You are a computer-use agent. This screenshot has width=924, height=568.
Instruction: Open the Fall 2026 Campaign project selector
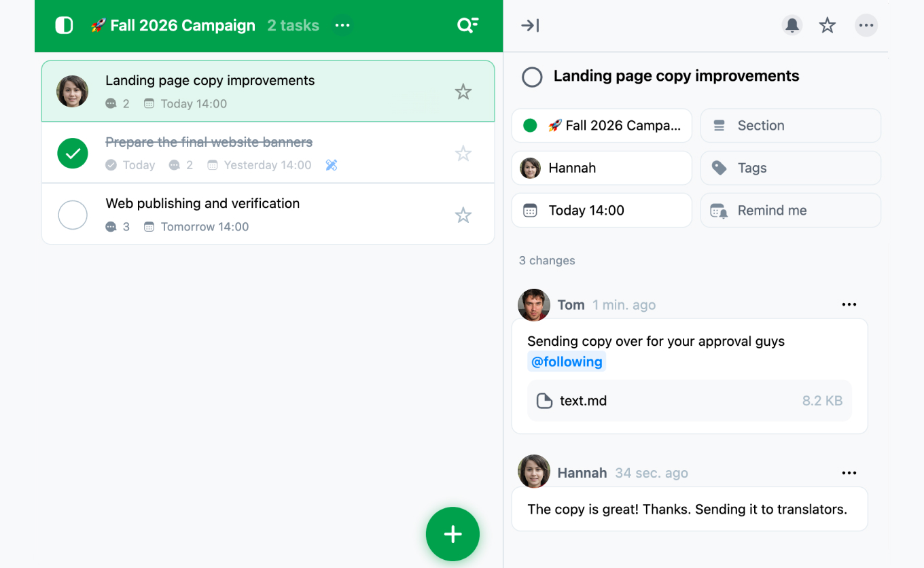click(x=602, y=126)
